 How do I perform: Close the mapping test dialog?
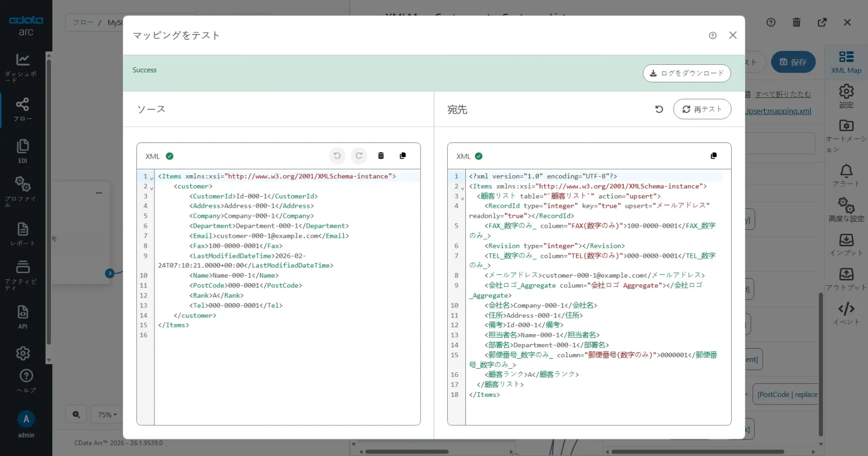pyautogui.click(x=733, y=36)
